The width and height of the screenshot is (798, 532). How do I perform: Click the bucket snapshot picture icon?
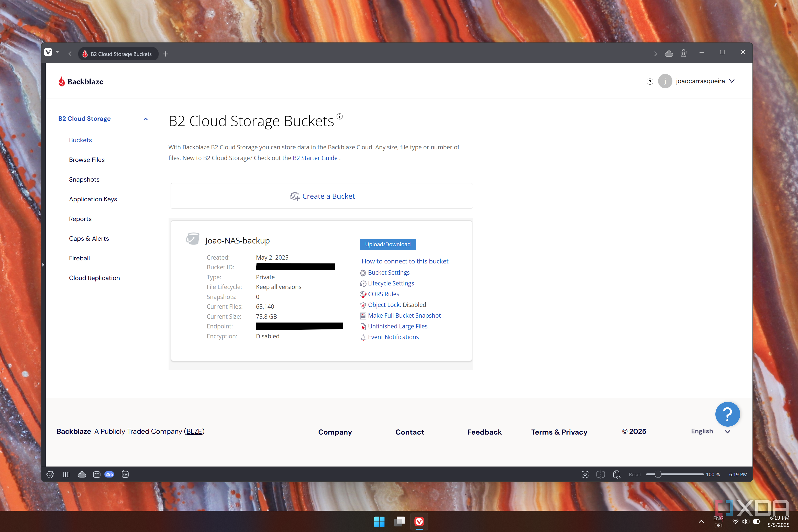pos(363,316)
